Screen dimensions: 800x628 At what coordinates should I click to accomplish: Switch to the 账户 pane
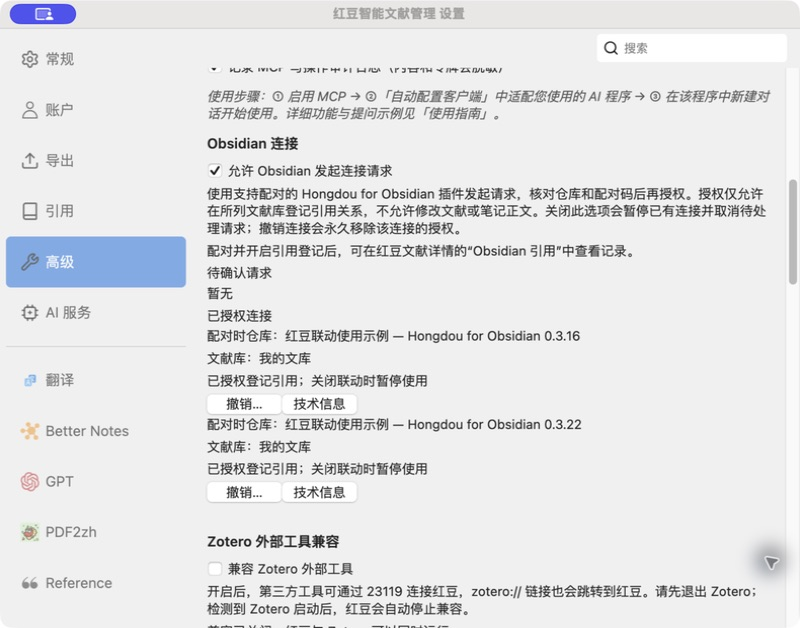tap(96, 110)
